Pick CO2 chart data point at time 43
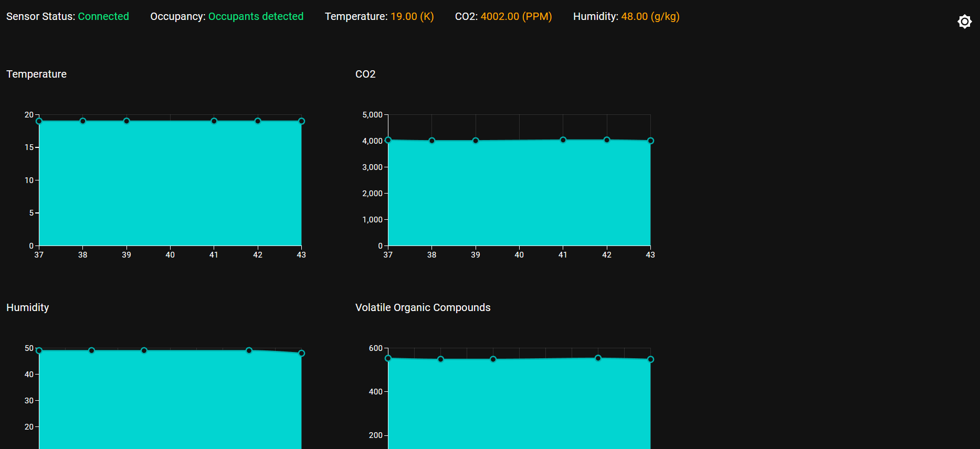Screen dimensions: 980x449 (x=650, y=141)
